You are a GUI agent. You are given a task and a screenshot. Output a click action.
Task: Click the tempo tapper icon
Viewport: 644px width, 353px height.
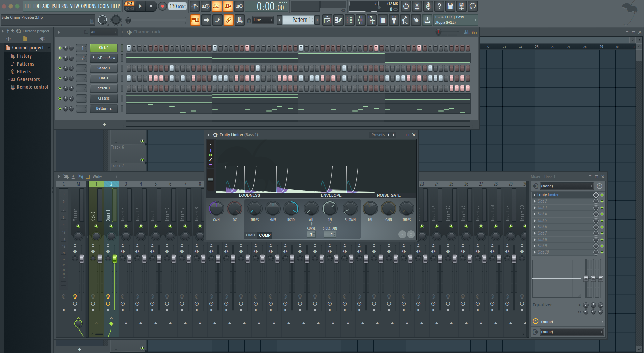point(405,20)
